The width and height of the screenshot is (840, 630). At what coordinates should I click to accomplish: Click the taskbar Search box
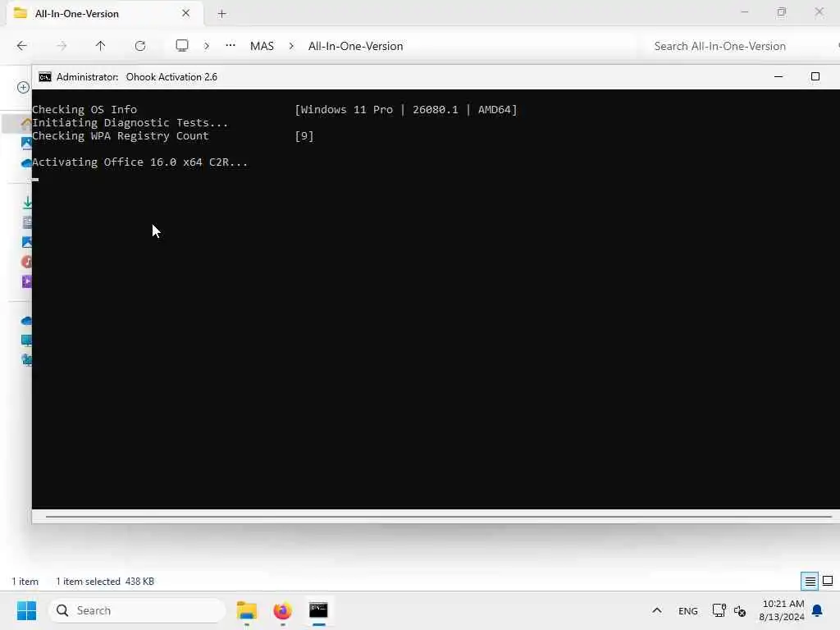tap(137, 610)
